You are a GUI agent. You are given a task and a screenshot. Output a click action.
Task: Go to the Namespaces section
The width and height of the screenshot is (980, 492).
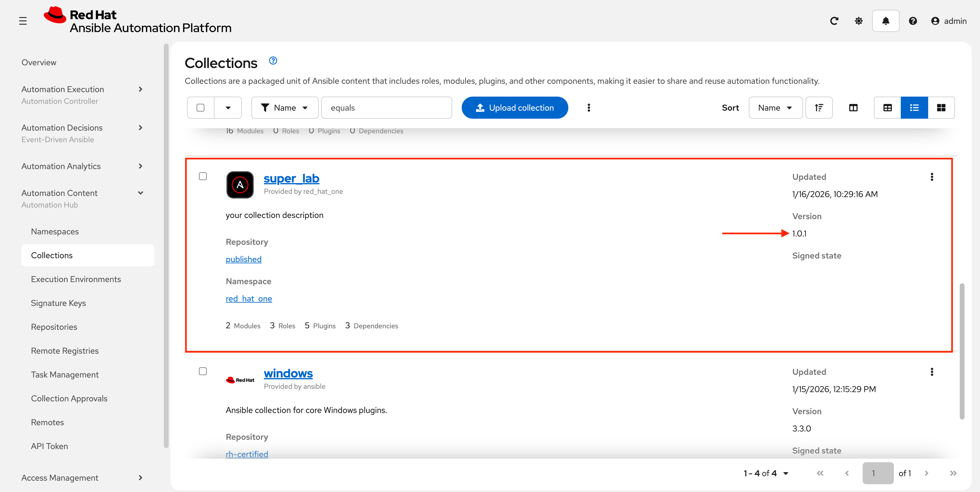pyautogui.click(x=55, y=231)
